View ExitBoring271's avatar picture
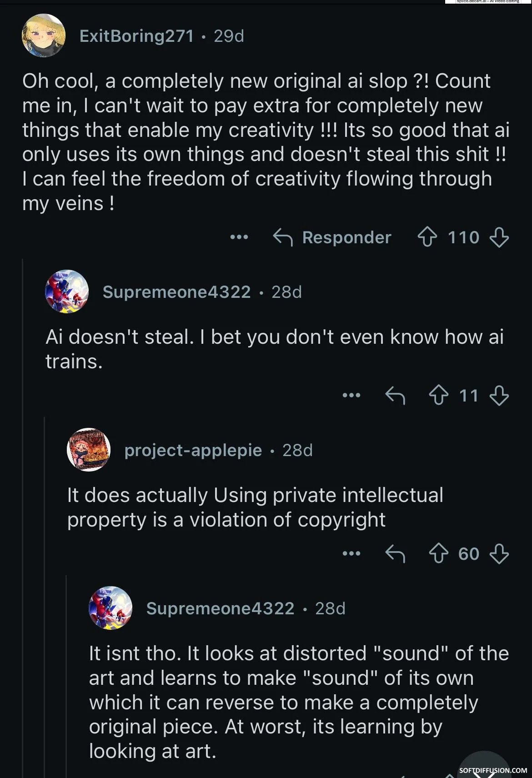 [x=44, y=35]
